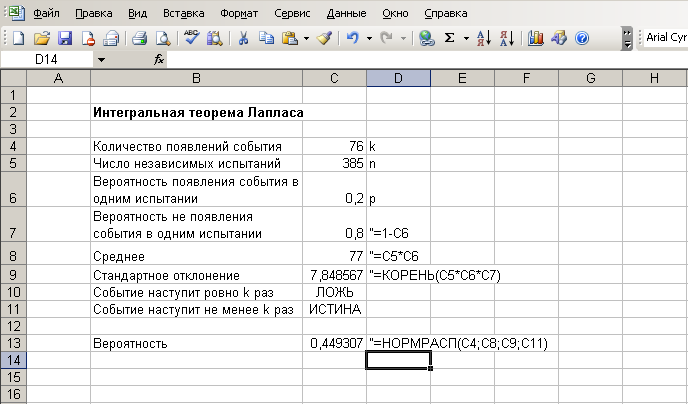Copy selection with the Copy icon
Screen dimensions: 688x404
(x=266, y=38)
